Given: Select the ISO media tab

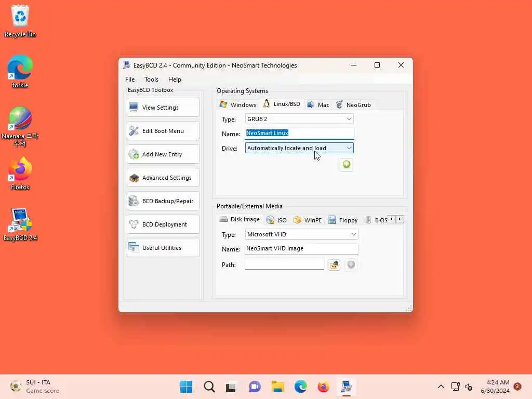Looking at the screenshot, I should point(276,220).
